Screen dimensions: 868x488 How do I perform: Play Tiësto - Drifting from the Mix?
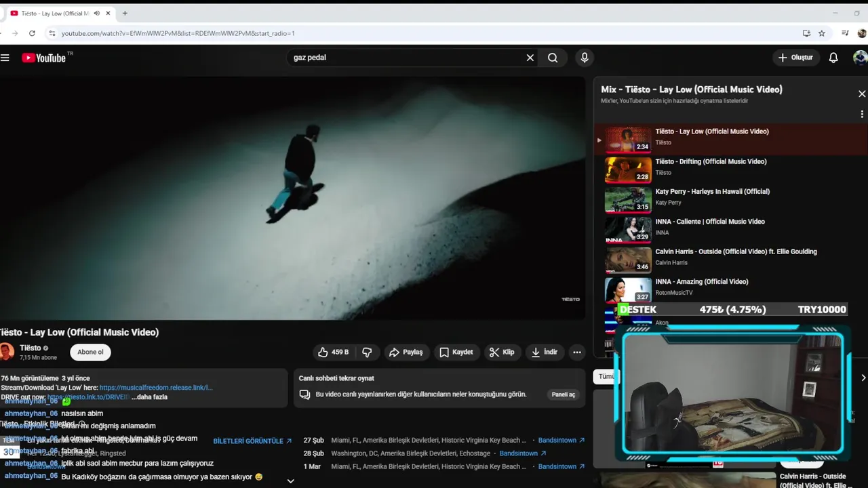730,169
